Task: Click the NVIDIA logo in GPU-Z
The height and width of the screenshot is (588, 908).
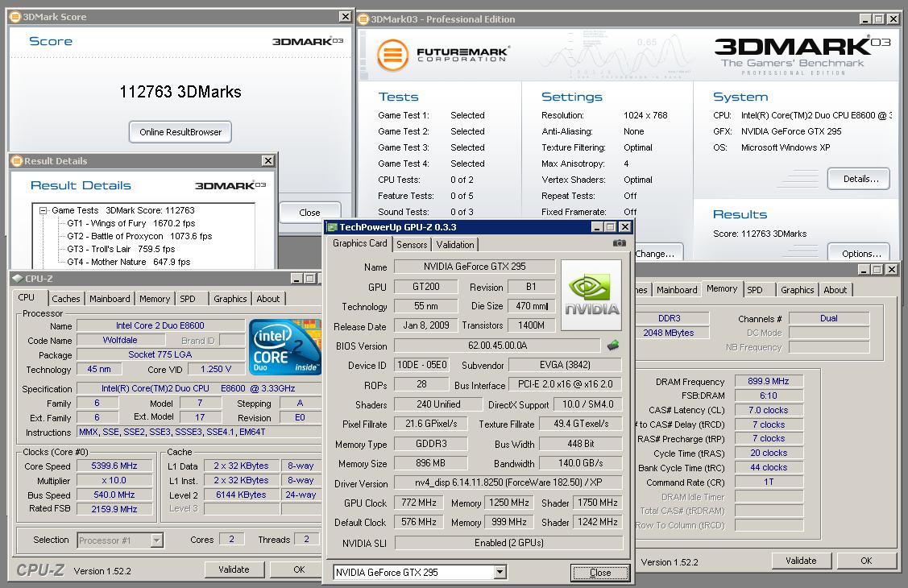Action: tap(591, 295)
